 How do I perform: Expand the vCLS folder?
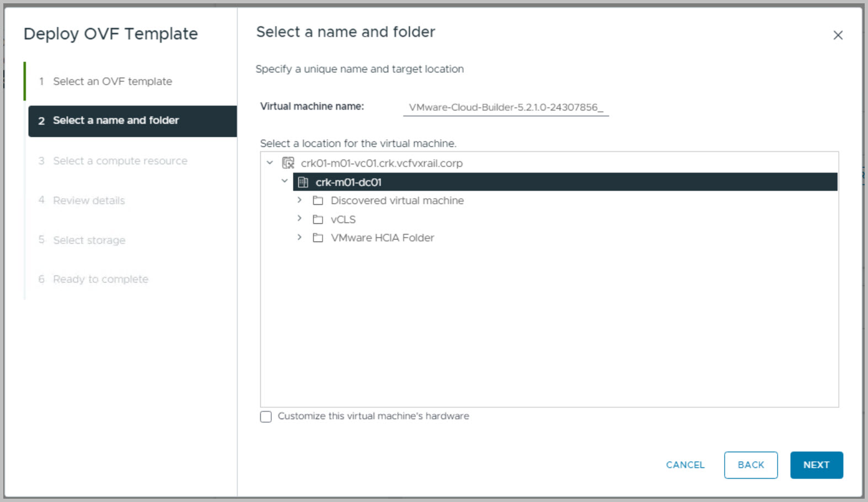[x=299, y=218]
